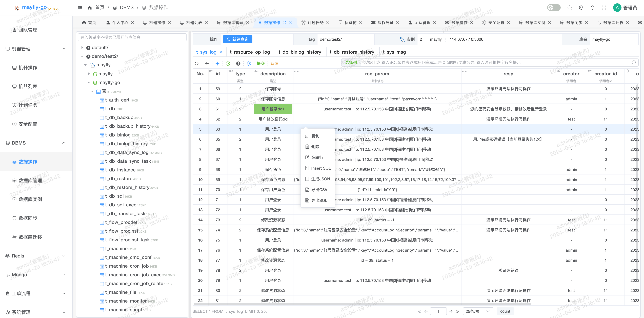Viewport: 644px width, 318px height.
Task: Click the mayfly-go logo
Action: pyautogui.click(x=31, y=8)
